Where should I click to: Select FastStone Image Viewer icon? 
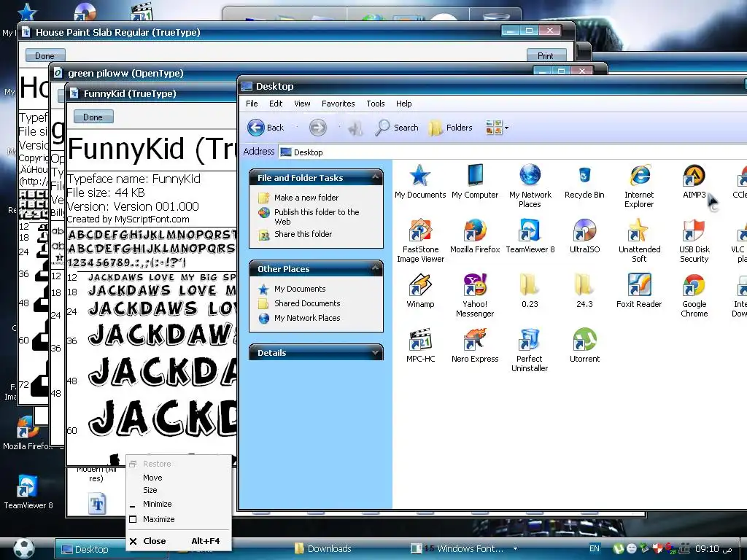click(x=420, y=241)
